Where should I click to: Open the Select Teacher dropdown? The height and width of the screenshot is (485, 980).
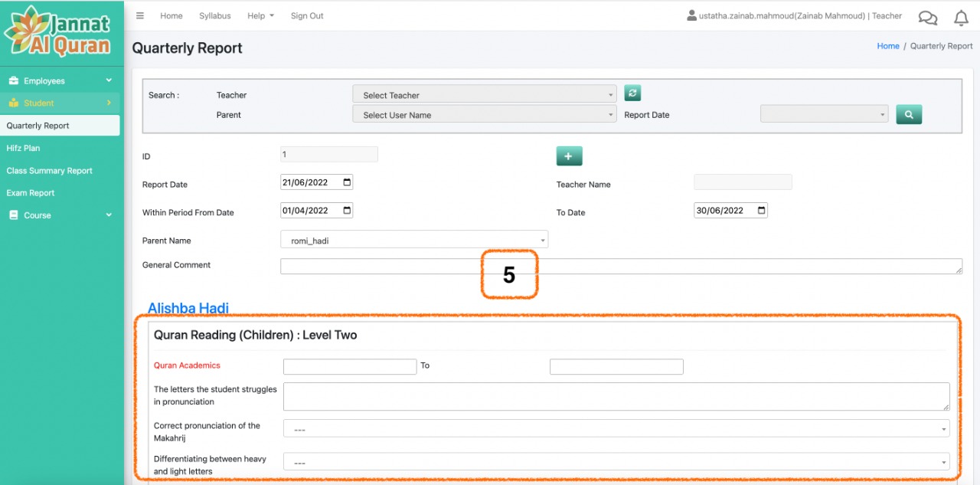pyautogui.click(x=485, y=95)
